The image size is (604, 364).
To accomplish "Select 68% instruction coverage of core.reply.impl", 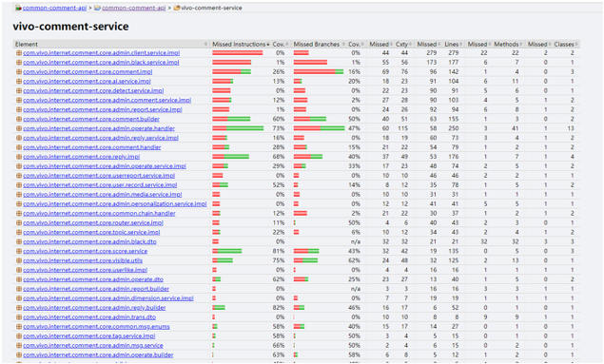I will 279,157.
